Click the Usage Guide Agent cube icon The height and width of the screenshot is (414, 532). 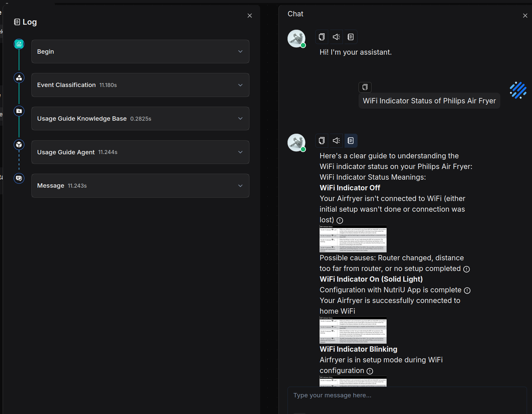pos(19,145)
